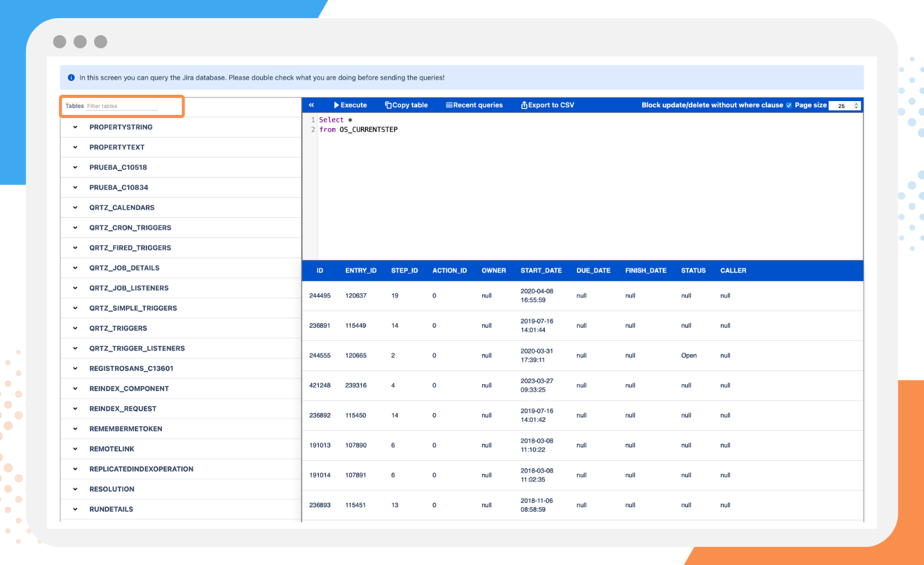This screenshot has width=924, height=565.
Task: Click the SQL editor line with OS_CURRENTSTEP
Action: coord(358,130)
